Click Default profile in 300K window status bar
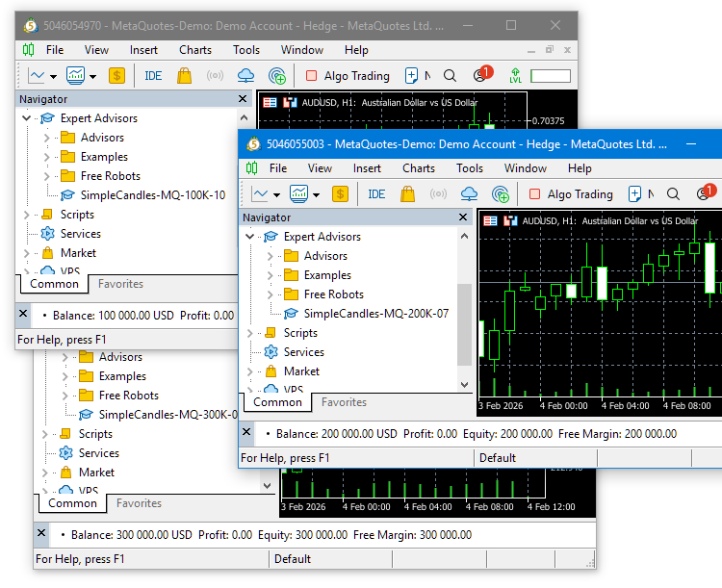Viewport: 722px width, 588px height. (293, 559)
